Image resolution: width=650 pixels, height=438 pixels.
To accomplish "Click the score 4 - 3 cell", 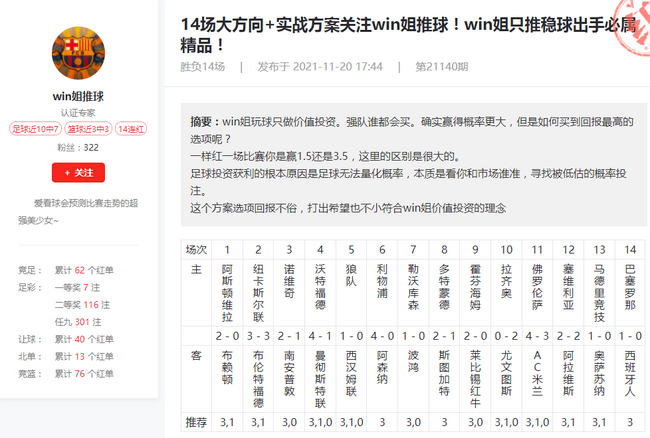I will coord(537,336).
